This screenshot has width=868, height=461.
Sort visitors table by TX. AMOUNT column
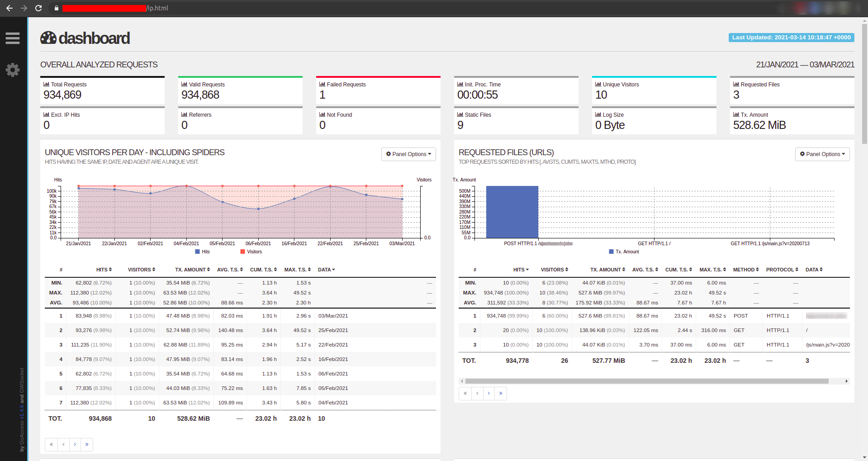(x=193, y=270)
